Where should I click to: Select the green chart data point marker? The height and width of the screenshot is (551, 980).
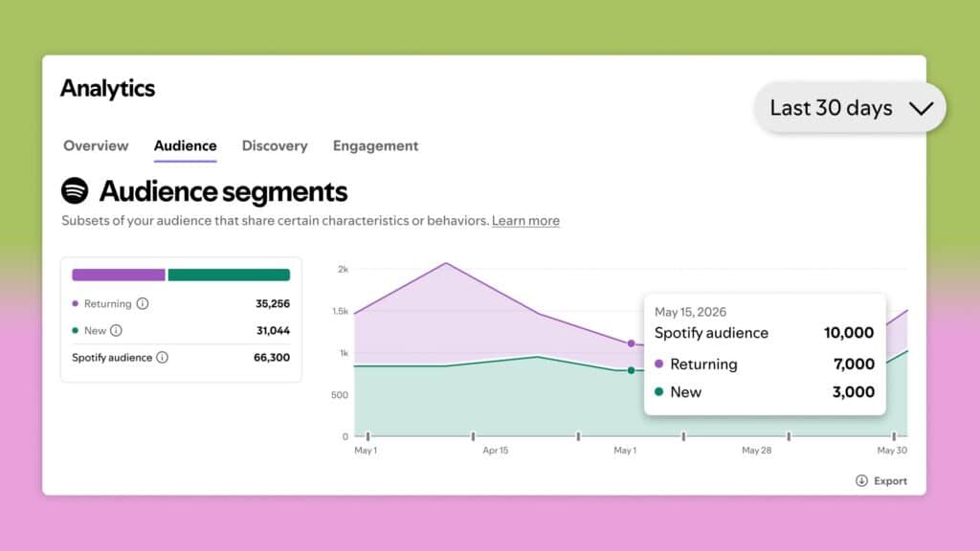632,370
